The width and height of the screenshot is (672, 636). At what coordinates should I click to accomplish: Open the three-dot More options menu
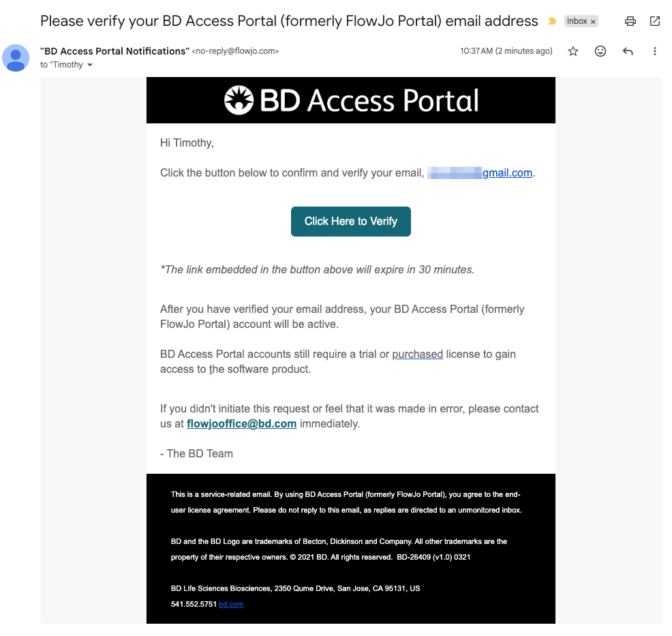point(655,51)
